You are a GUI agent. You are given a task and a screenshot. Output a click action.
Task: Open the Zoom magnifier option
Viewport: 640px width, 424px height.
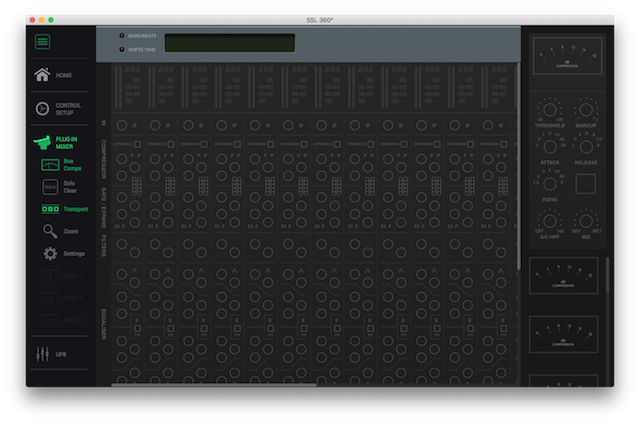click(60, 231)
